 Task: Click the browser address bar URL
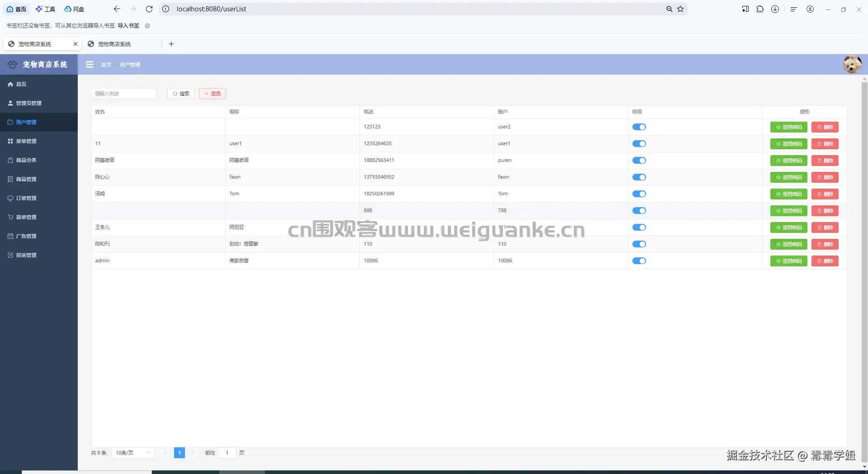[211, 9]
